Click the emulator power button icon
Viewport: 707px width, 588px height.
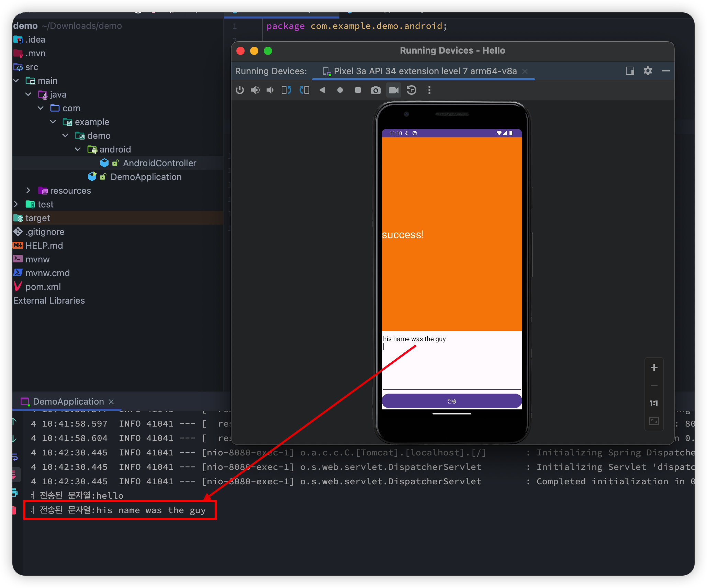point(240,90)
